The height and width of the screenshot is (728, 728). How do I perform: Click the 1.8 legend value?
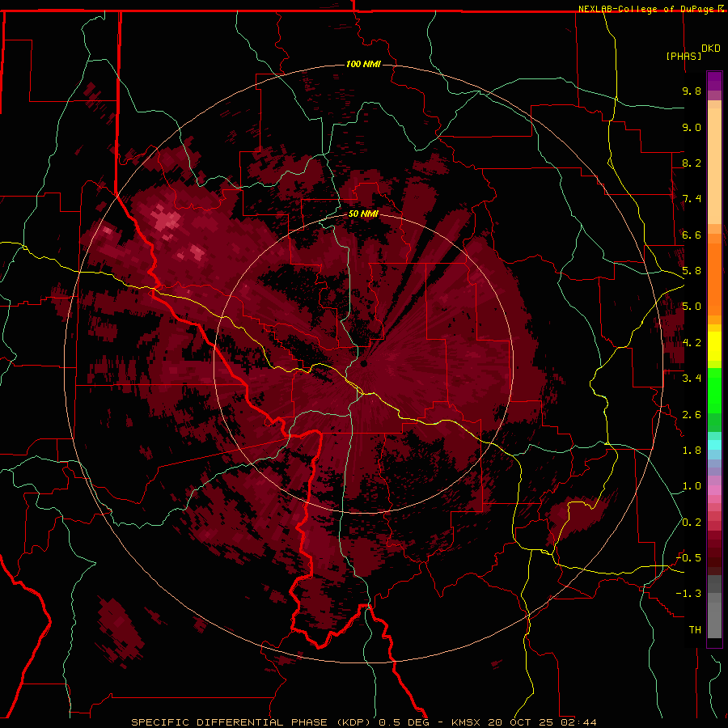[692, 451]
